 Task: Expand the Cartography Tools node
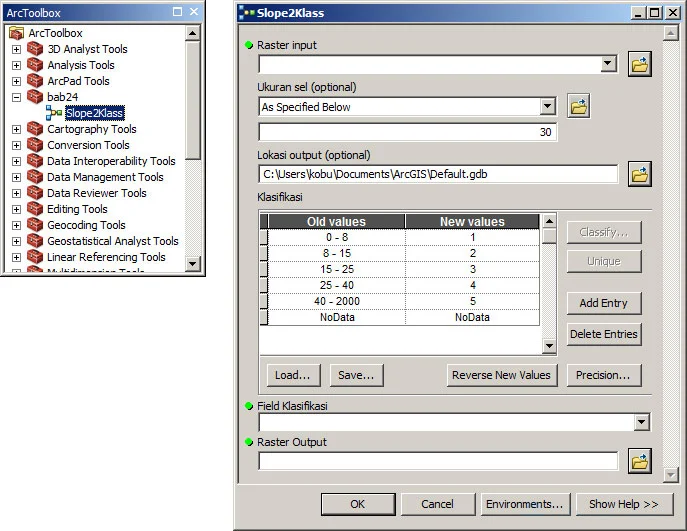pyautogui.click(x=16, y=129)
